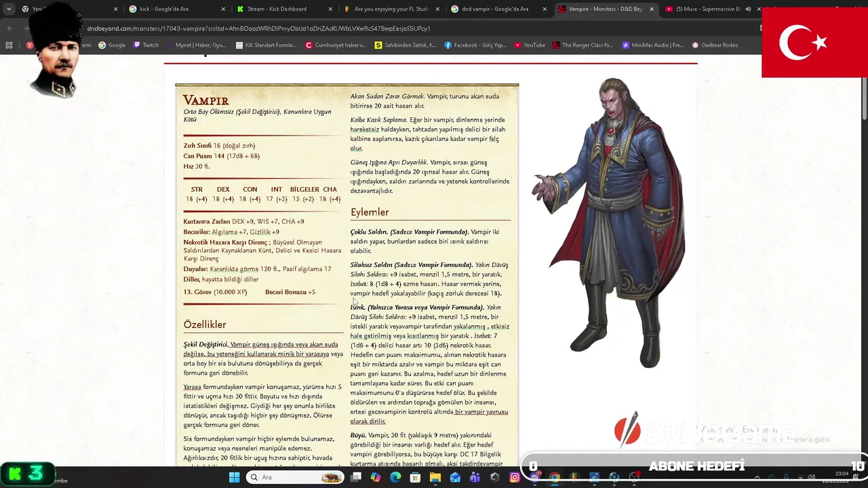
Task: Click the Eylemler section heading
Action: pos(370,212)
